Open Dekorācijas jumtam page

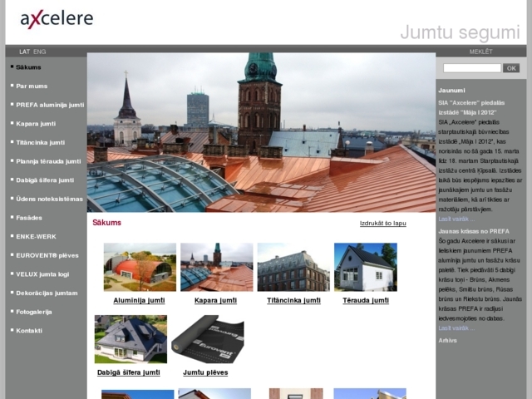click(47, 293)
